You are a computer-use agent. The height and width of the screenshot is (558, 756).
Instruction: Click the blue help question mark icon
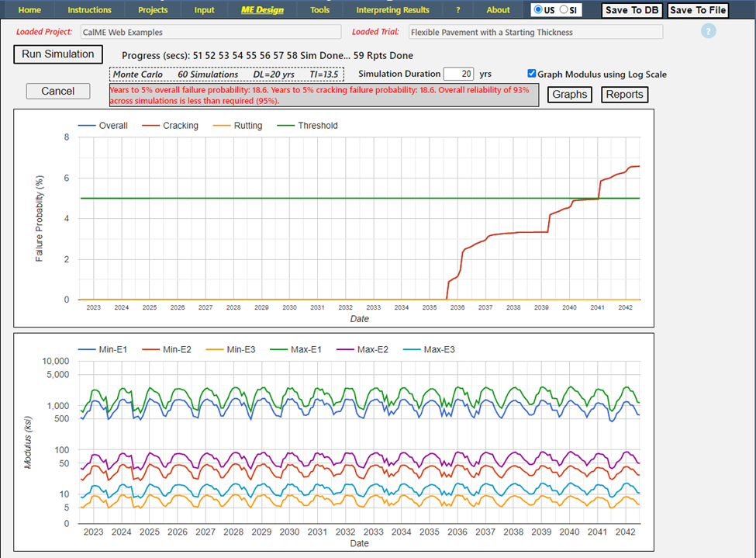[709, 32]
